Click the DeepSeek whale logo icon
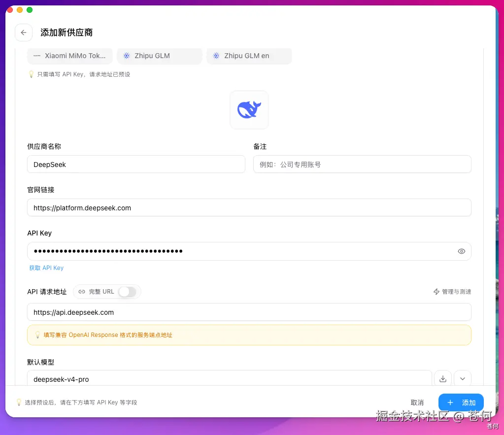The image size is (504, 435). tap(249, 110)
